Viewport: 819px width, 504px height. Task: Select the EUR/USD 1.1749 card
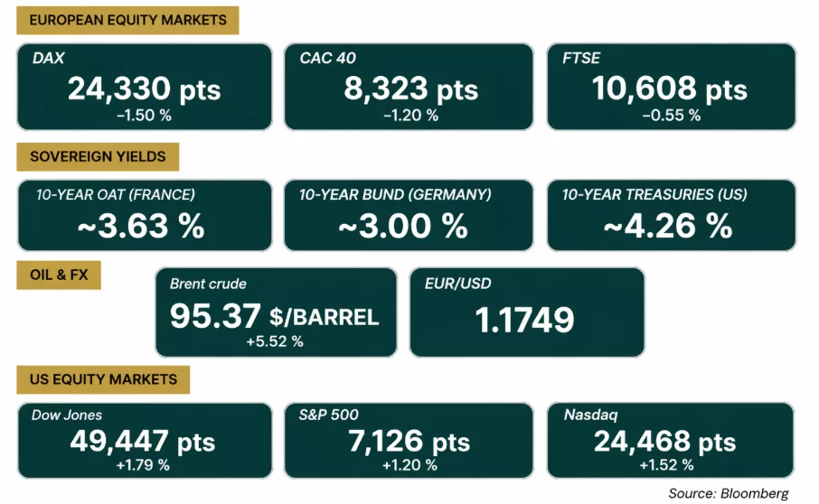(x=527, y=313)
